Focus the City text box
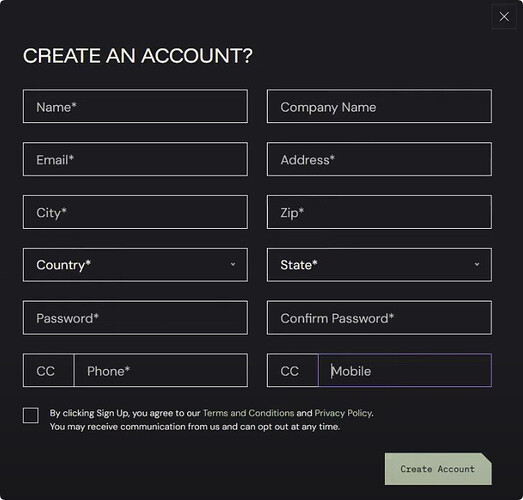 pos(135,212)
